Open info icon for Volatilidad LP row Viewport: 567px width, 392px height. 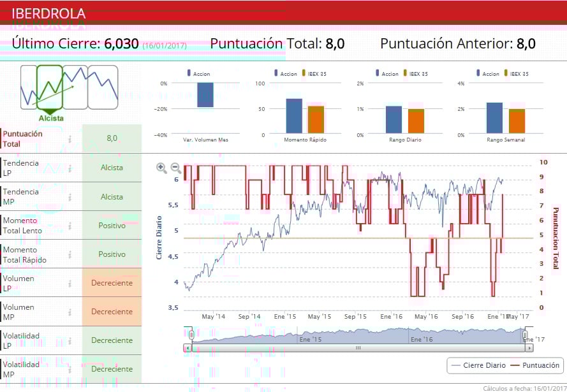pyautogui.click(x=70, y=341)
